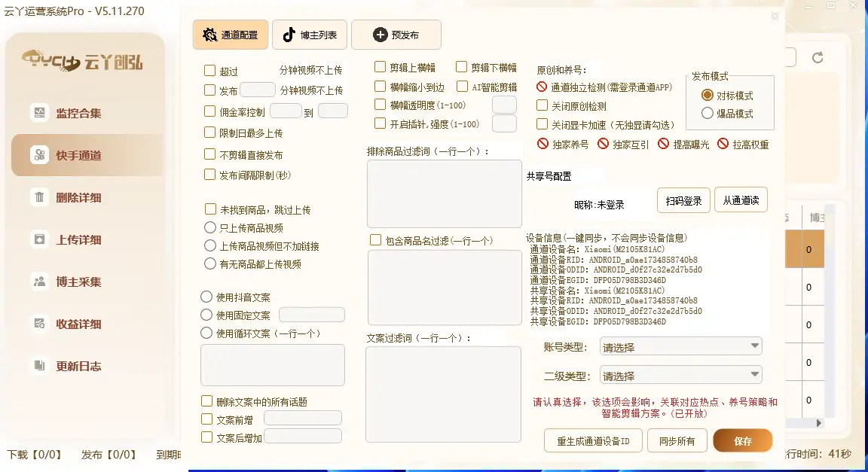The image size is (868, 472).
Task: Enable 超过 分钟视频不上传 checkbox
Action: click(209, 70)
